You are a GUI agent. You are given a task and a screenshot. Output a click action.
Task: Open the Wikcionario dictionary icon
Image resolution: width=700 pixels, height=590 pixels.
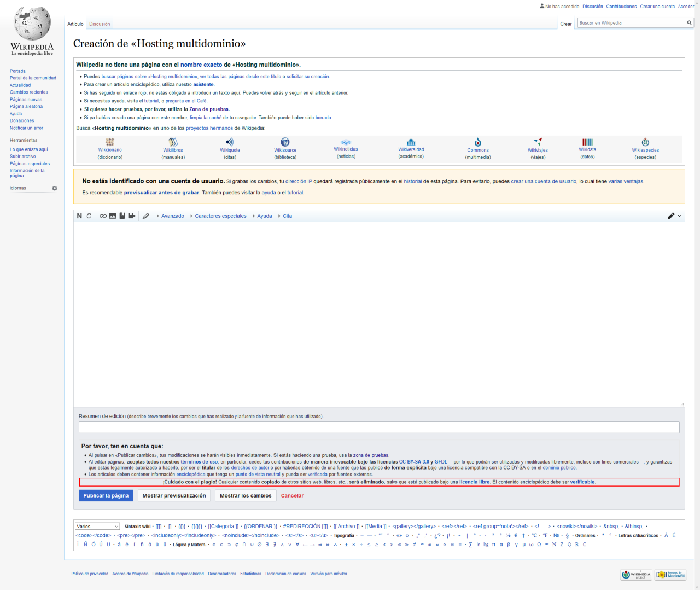[x=110, y=143]
